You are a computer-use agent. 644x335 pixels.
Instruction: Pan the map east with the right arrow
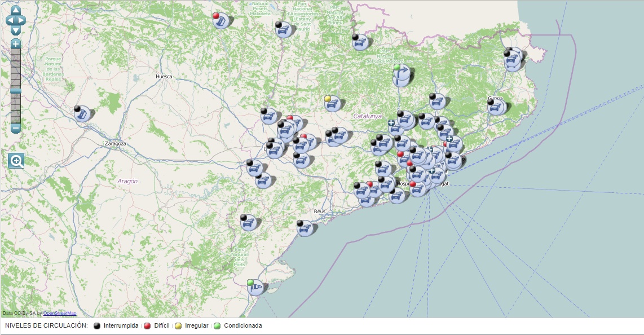[21, 20]
